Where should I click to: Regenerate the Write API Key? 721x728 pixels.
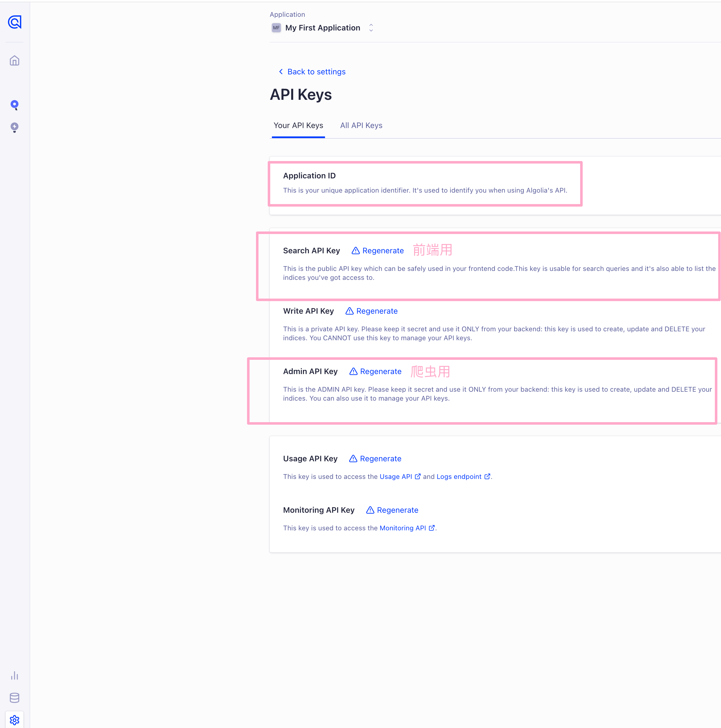[377, 311]
